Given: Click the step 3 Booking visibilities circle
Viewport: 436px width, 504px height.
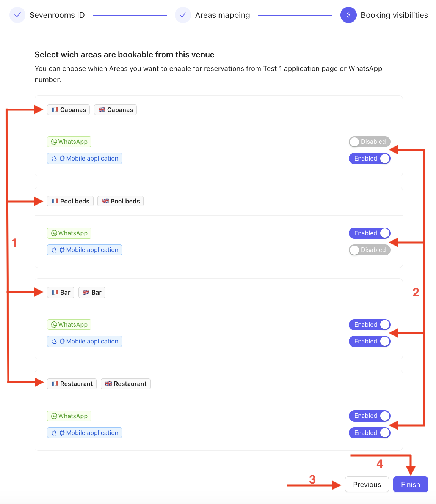Looking at the screenshot, I should pyautogui.click(x=348, y=15).
